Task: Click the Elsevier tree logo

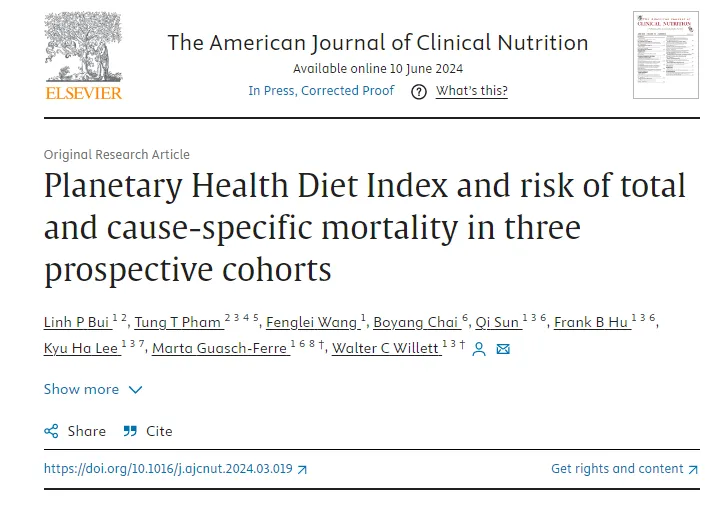Action: click(x=83, y=56)
